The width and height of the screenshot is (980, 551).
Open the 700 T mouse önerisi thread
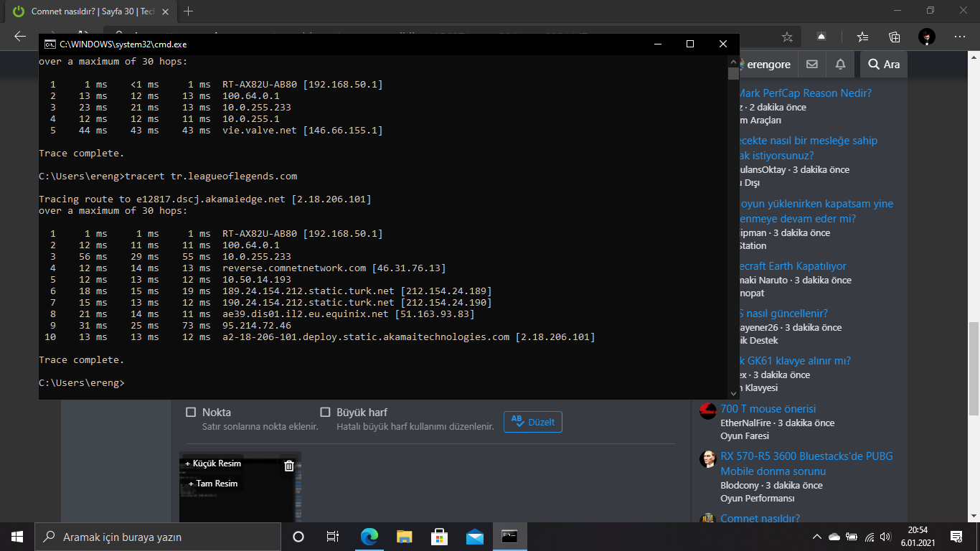pyautogui.click(x=768, y=409)
